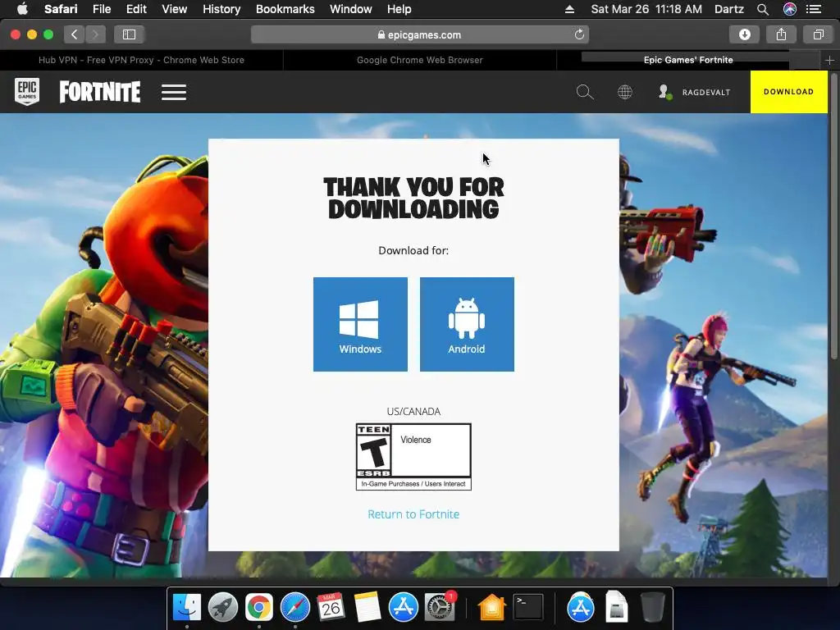Go back with Safari's back arrow
840x630 pixels.
pyautogui.click(x=75, y=34)
